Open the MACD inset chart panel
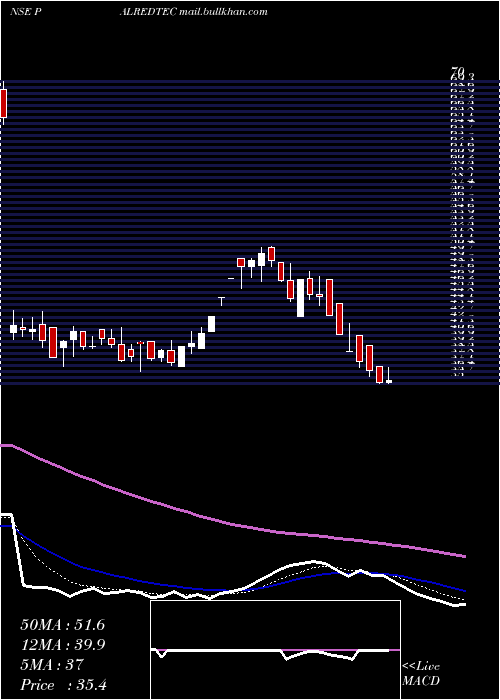 (275, 650)
